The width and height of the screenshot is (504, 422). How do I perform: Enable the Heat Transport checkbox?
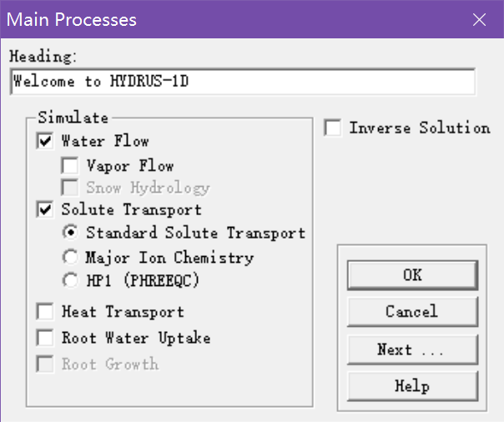coord(45,312)
